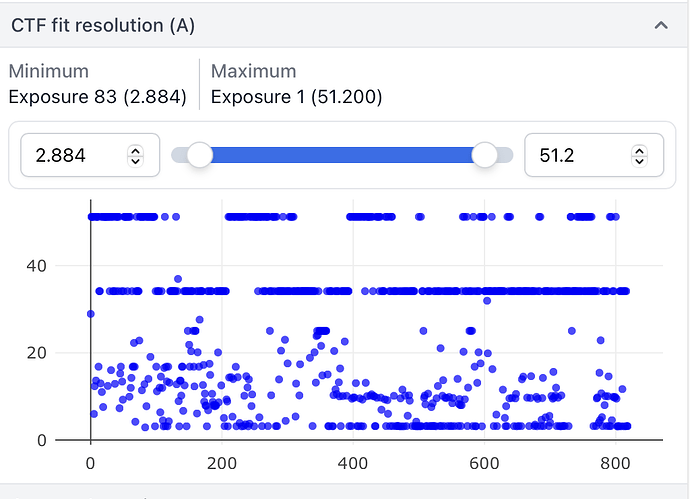This screenshot has height=499, width=690.
Task: Click the 40 label on the y-axis
Action: [65, 266]
